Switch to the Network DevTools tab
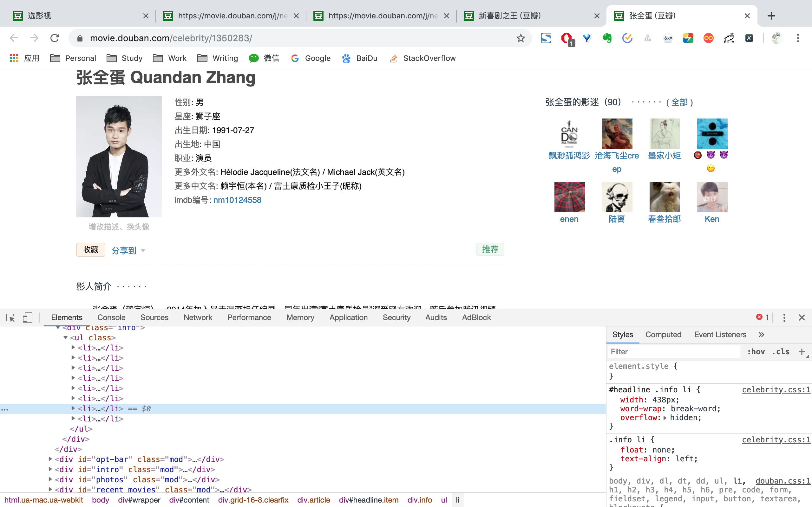The width and height of the screenshot is (812, 507). tap(198, 317)
